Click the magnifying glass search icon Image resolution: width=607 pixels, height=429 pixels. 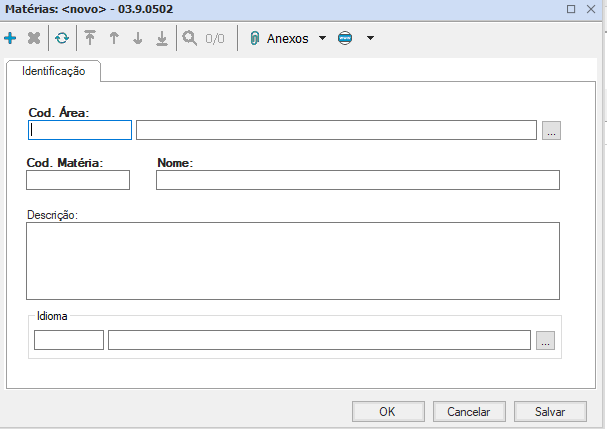pyautogui.click(x=189, y=39)
